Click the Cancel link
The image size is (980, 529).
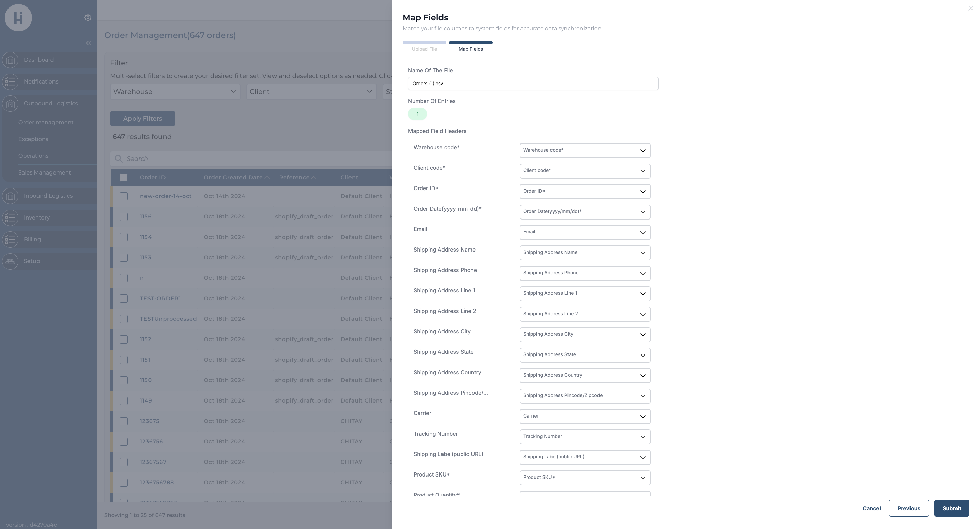(x=871, y=509)
